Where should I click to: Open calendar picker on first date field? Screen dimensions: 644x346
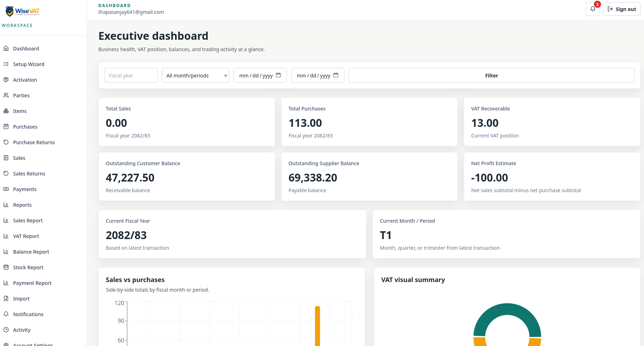click(x=278, y=75)
